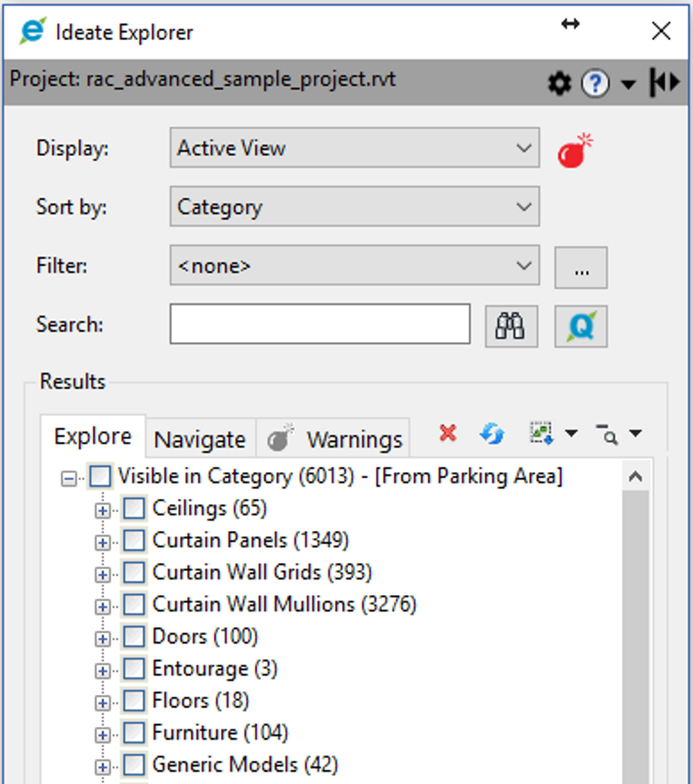
Task: Check the Generic Models (42) checkbox
Action: (x=134, y=764)
